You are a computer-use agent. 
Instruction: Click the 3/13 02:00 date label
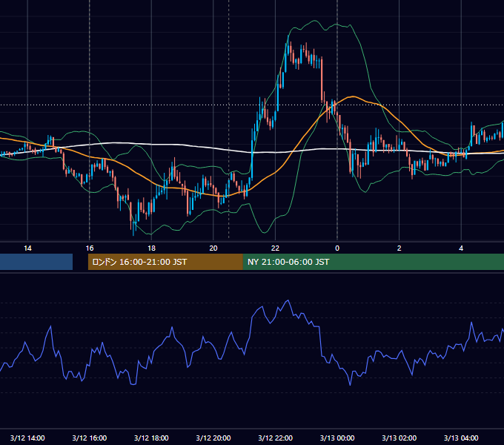click(x=399, y=438)
